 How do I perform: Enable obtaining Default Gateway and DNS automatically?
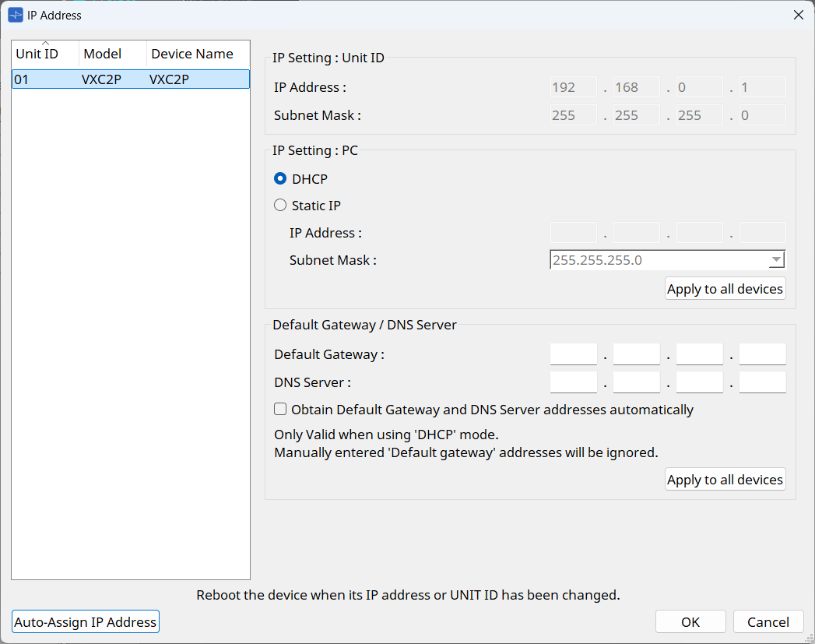point(280,410)
